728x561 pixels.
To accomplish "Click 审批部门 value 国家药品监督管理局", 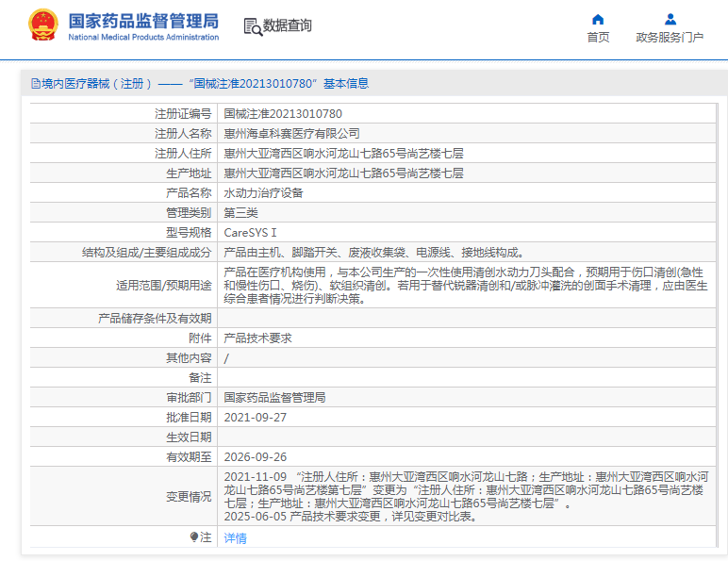I will pyautogui.click(x=274, y=398).
